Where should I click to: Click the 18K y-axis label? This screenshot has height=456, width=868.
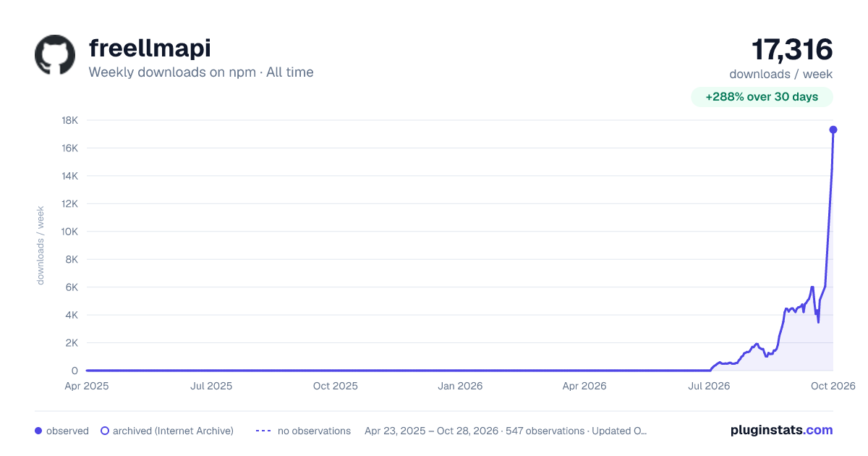point(70,120)
